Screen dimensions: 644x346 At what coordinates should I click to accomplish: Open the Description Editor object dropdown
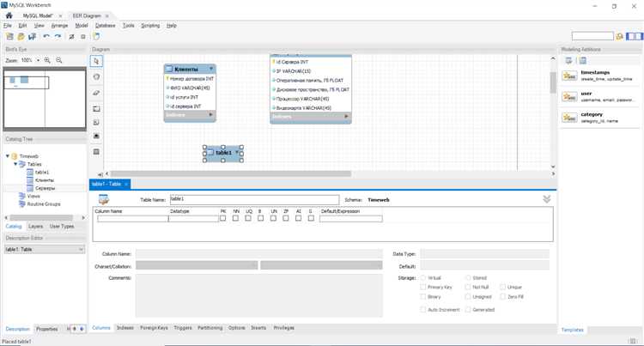(45, 249)
